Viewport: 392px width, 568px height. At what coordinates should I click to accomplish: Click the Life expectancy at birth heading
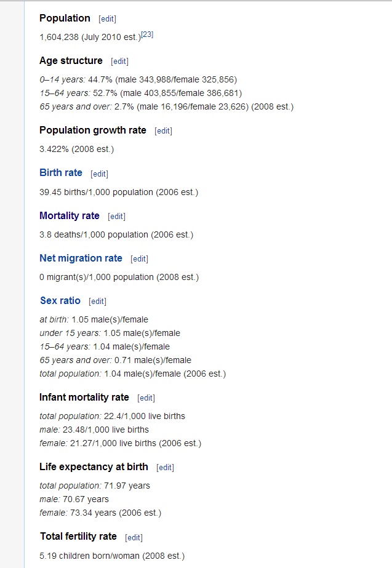[x=94, y=466]
